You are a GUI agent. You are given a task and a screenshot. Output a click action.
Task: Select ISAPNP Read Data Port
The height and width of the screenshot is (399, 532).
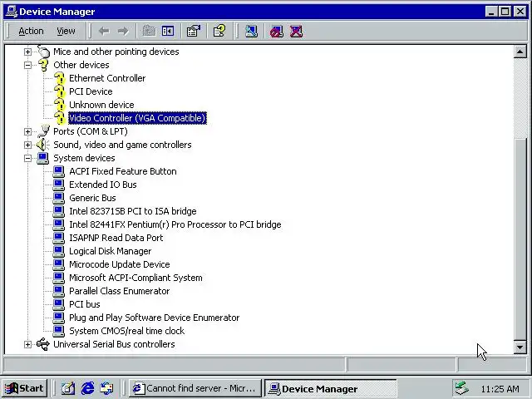point(116,238)
